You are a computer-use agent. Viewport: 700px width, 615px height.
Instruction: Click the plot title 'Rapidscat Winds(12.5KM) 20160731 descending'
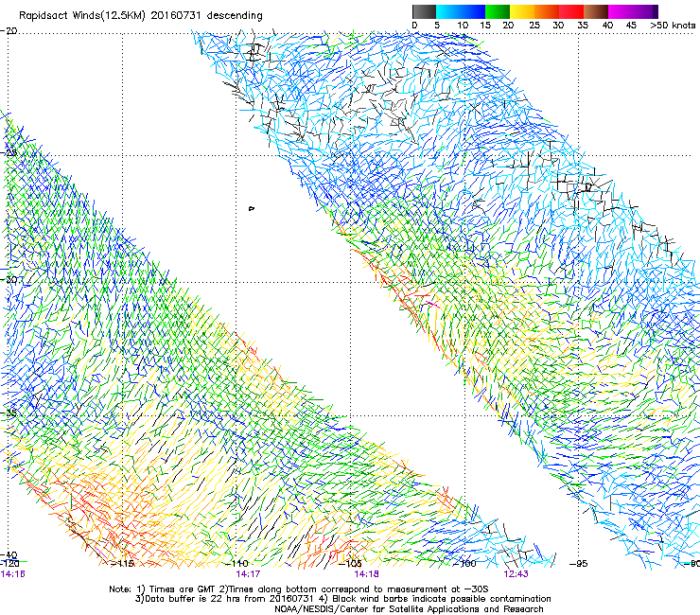141,15
